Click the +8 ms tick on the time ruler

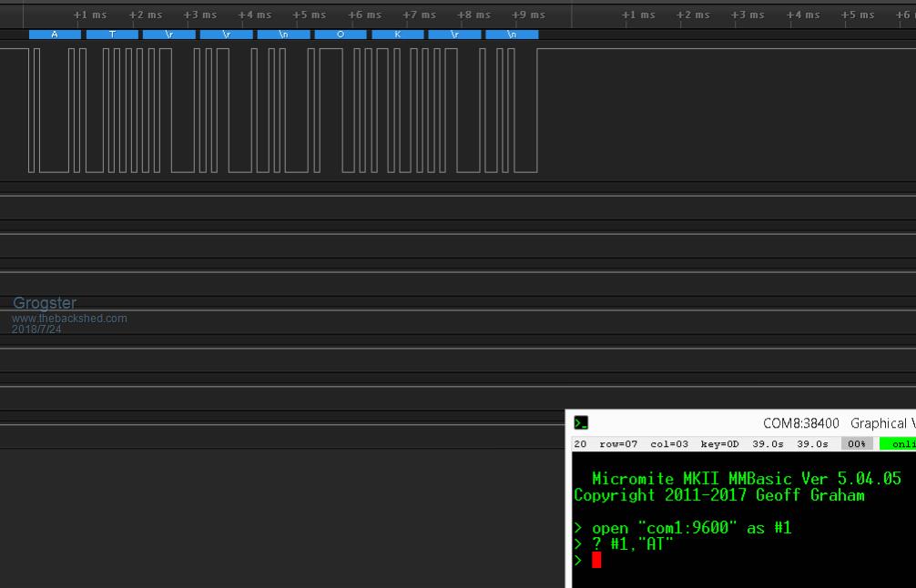click(473, 15)
